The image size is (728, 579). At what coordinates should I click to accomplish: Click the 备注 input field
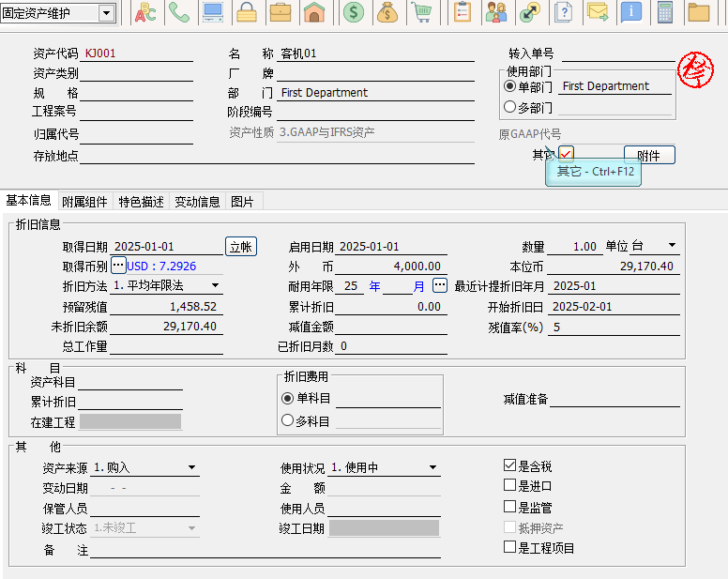pos(263,551)
